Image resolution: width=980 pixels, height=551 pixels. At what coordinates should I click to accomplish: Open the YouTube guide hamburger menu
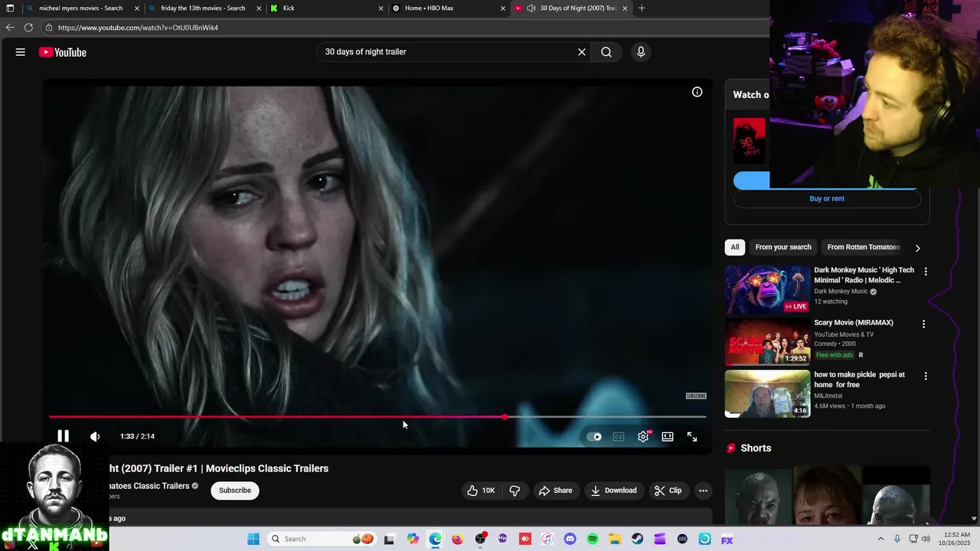tap(21, 52)
